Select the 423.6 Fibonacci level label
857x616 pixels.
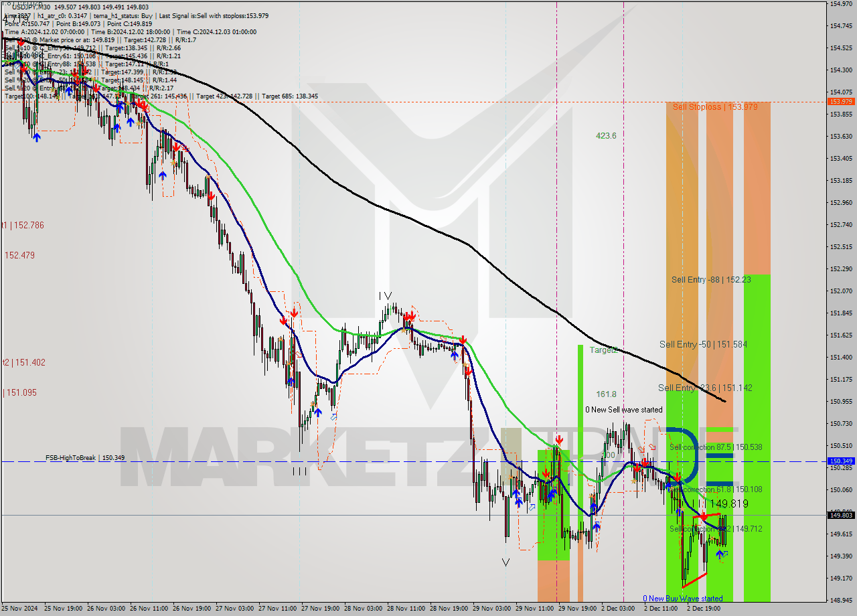606,135
